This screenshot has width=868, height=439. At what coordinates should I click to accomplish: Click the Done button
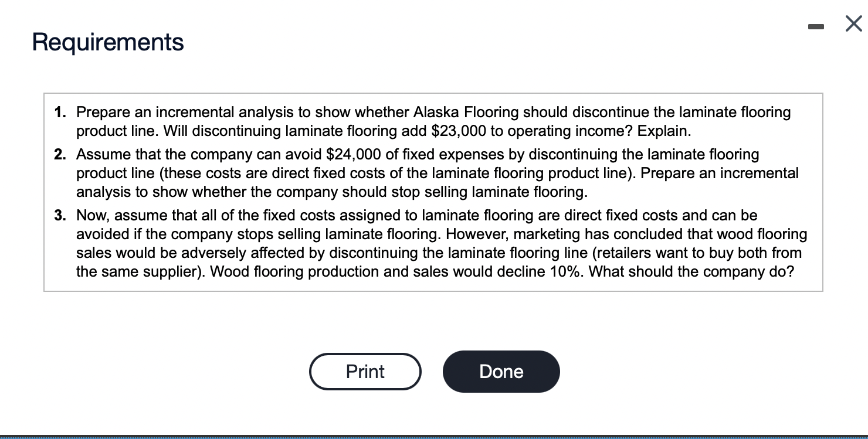click(501, 371)
